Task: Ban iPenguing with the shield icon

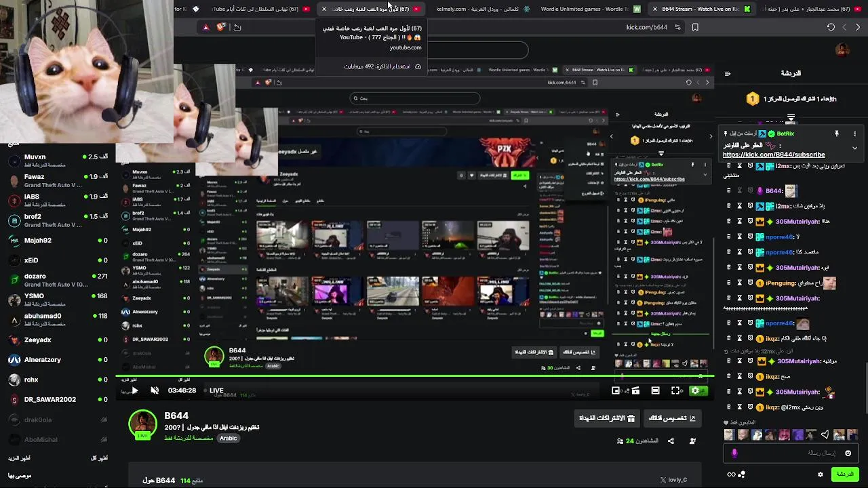Action: (x=751, y=283)
